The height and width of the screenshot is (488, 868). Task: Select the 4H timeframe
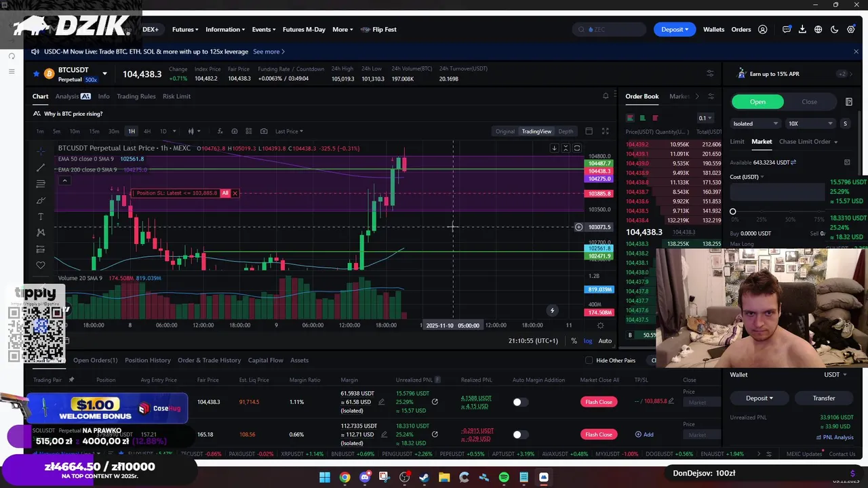click(147, 131)
